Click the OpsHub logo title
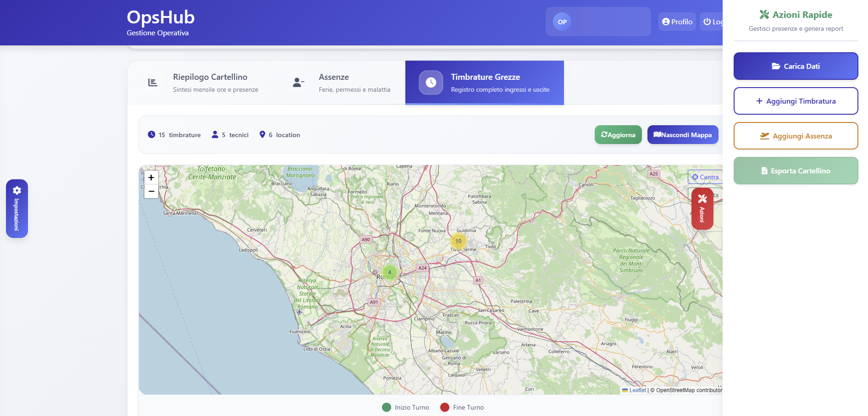Viewport: 868px width, 416px height. (160, 17)
